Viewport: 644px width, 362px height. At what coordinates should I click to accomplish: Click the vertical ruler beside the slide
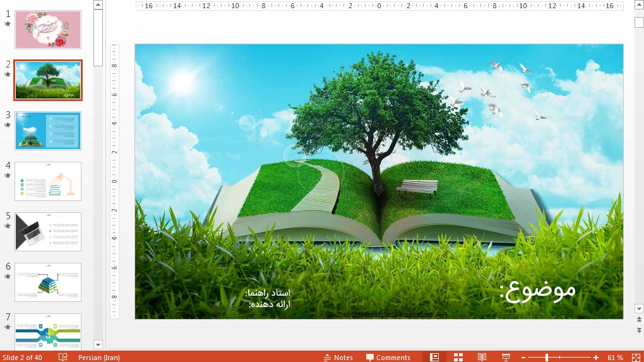click(114, 181)
